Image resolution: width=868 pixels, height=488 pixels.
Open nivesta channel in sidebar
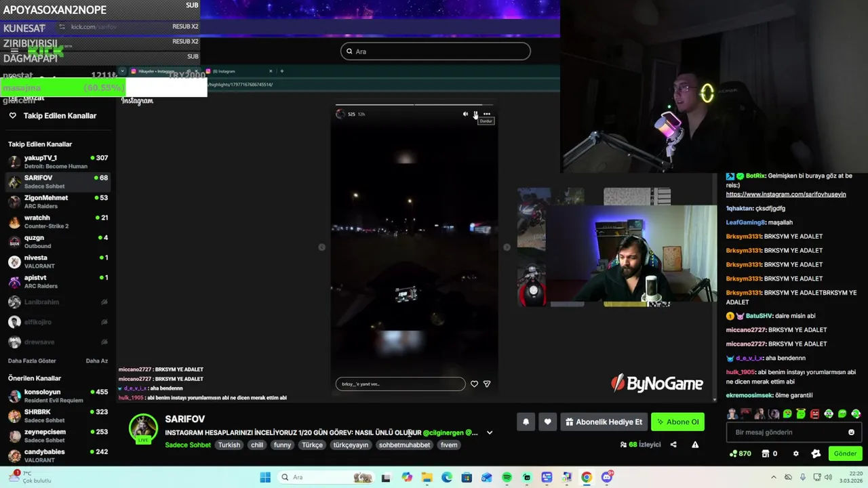click(58, 262)
